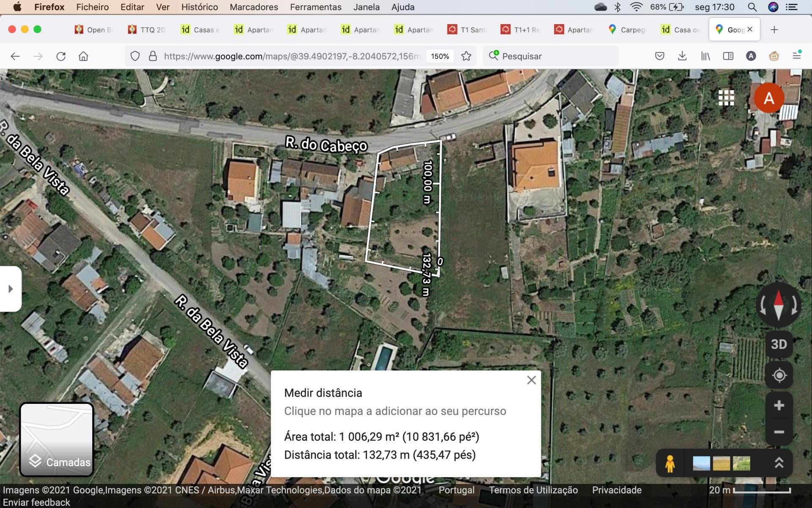Switch to the T1 Sant tab

click(x=468, y=30)
